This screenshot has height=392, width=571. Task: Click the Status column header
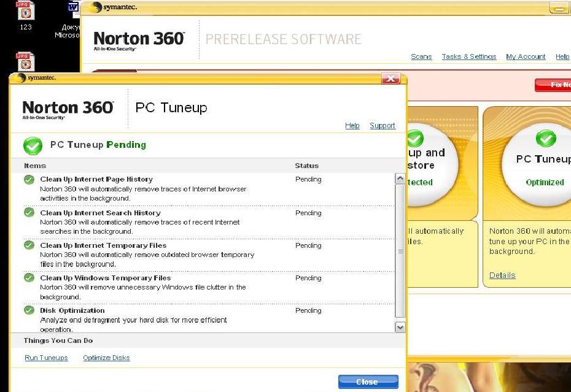pos(307,166)
